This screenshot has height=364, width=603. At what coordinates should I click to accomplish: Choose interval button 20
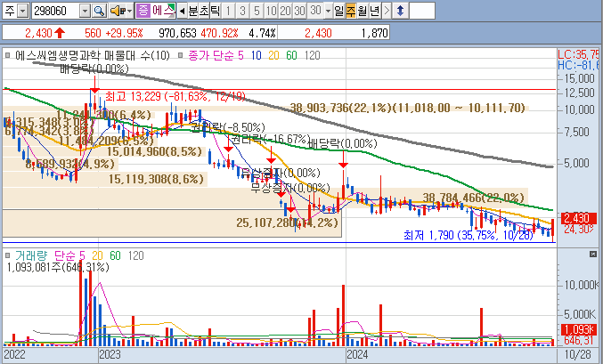285,11
